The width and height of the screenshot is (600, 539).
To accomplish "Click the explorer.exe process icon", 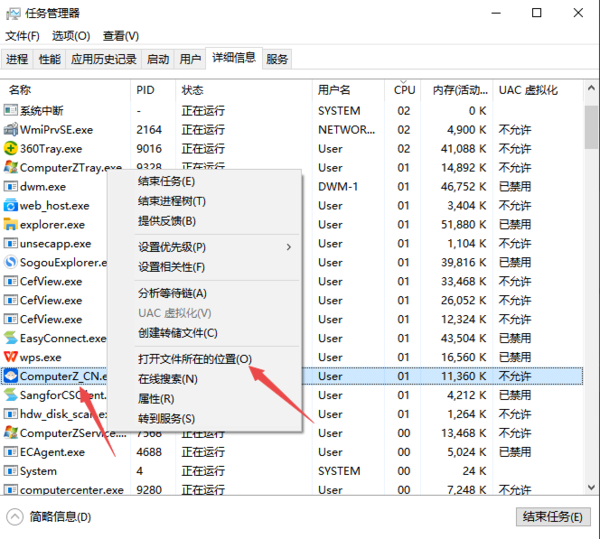I will point(11,225).
